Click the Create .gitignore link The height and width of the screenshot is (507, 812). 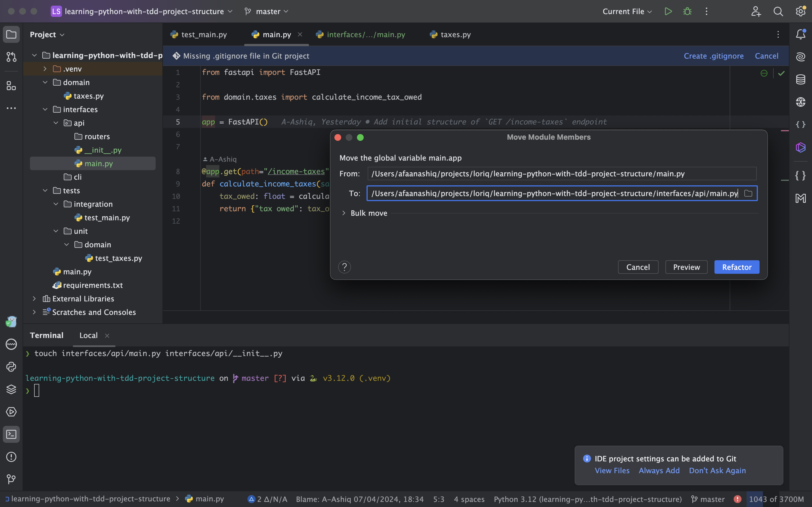tap(714, 56)
